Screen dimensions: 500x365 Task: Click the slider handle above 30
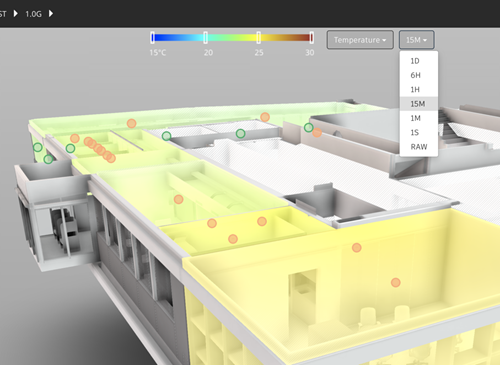click(x=311, y=38)
